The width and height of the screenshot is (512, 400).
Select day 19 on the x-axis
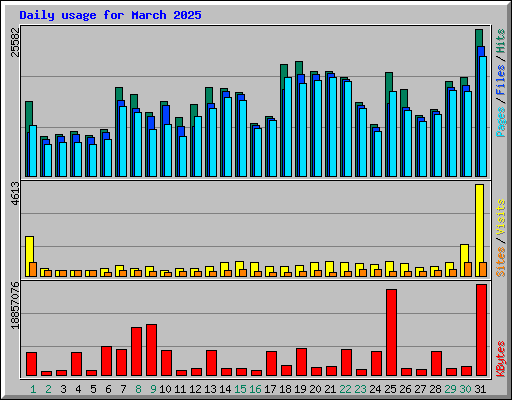[300, 389]
